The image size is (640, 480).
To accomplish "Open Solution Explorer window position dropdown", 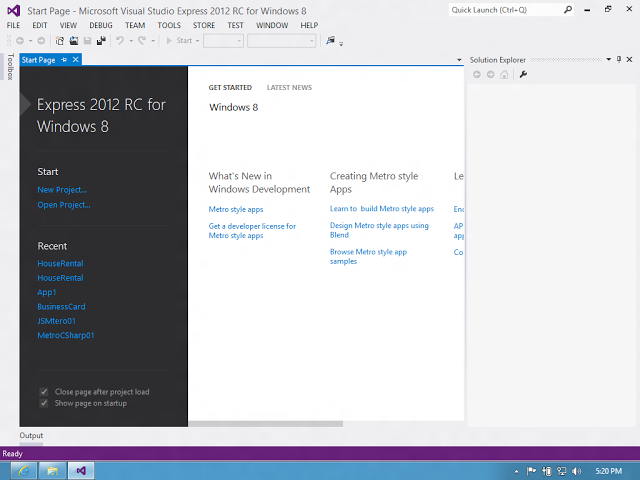I will click(x=609, y=60).
